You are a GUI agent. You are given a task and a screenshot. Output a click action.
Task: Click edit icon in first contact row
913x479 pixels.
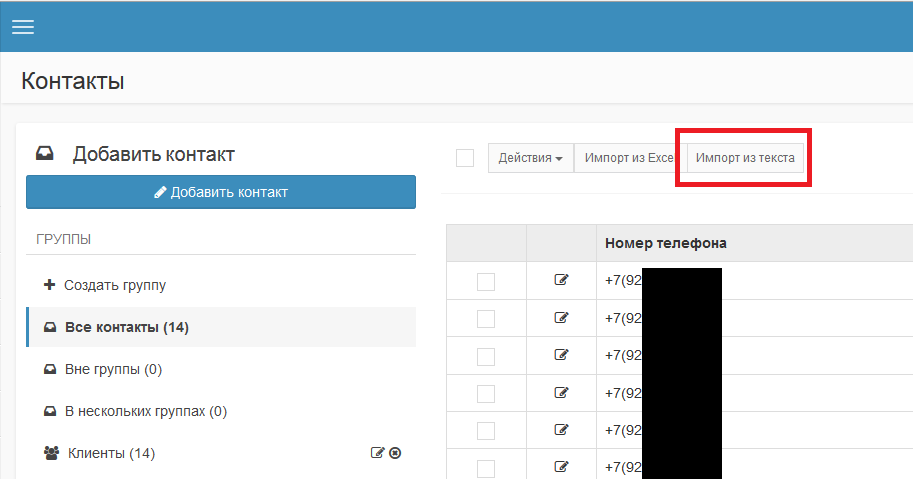561,280
